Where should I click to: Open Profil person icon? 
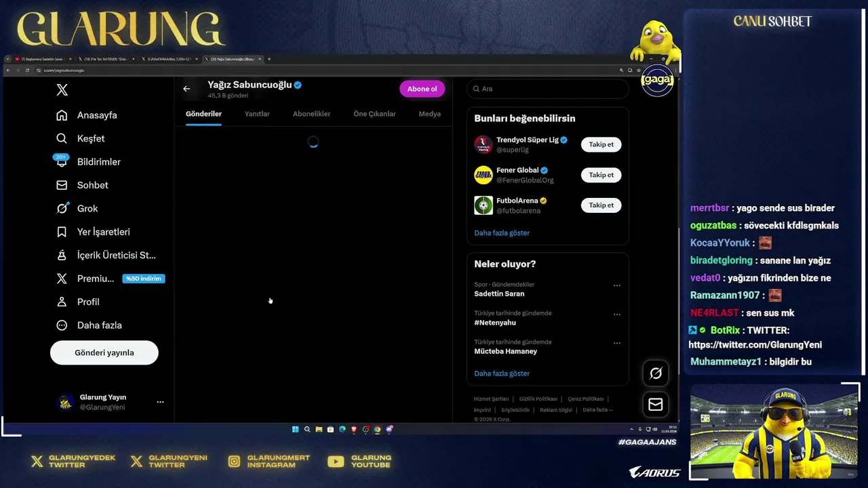tap(62, 302)
